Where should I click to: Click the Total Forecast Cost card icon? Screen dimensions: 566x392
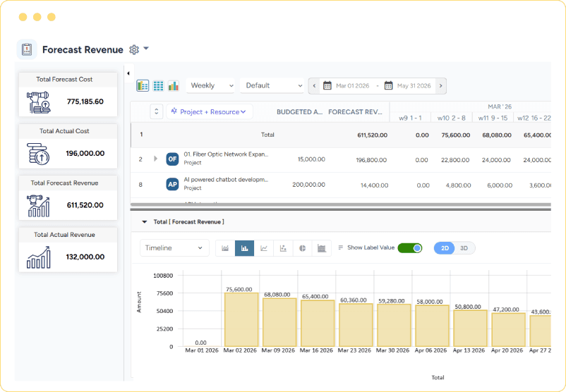pyautogui.click(x=38, y=102)
